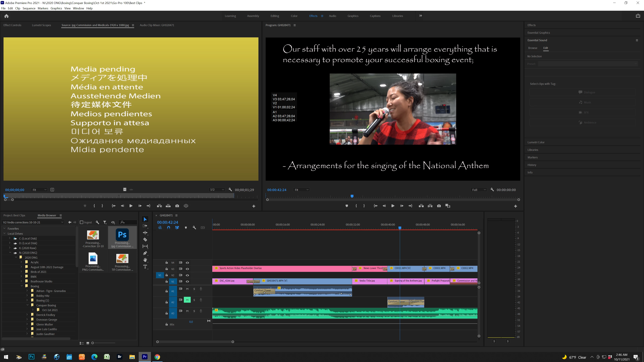Screen dimensions: 644x362
Task: Switch to the Color workspace tab
Action: click(294, 16)
